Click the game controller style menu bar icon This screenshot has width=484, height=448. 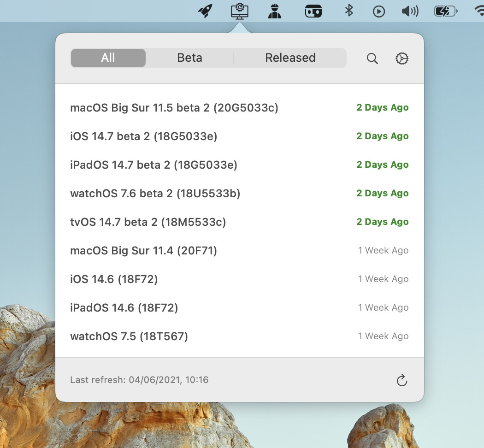(313, 12)
